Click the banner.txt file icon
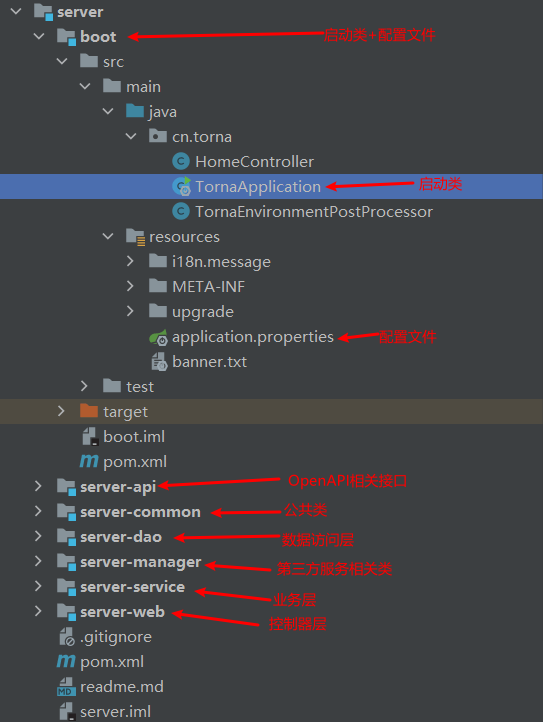The height and width of the screenshot is (722, 543). 159,362
